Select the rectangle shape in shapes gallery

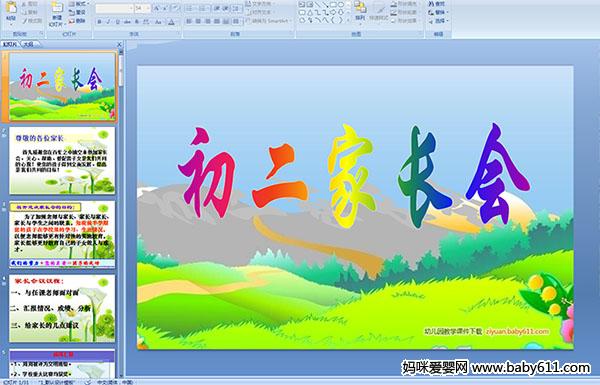333,4
